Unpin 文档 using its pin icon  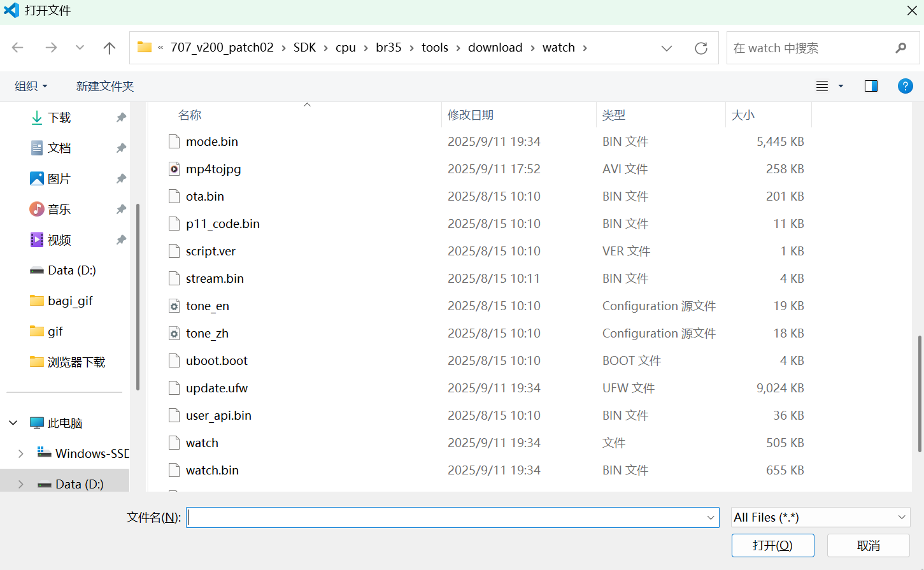pyautogui.click(x=121, y=148)
